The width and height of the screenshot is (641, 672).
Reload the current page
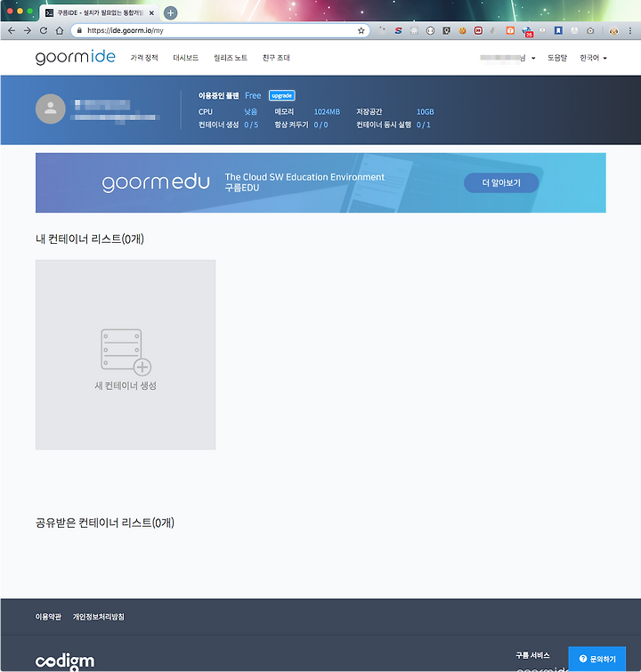(x=44, y=30)
